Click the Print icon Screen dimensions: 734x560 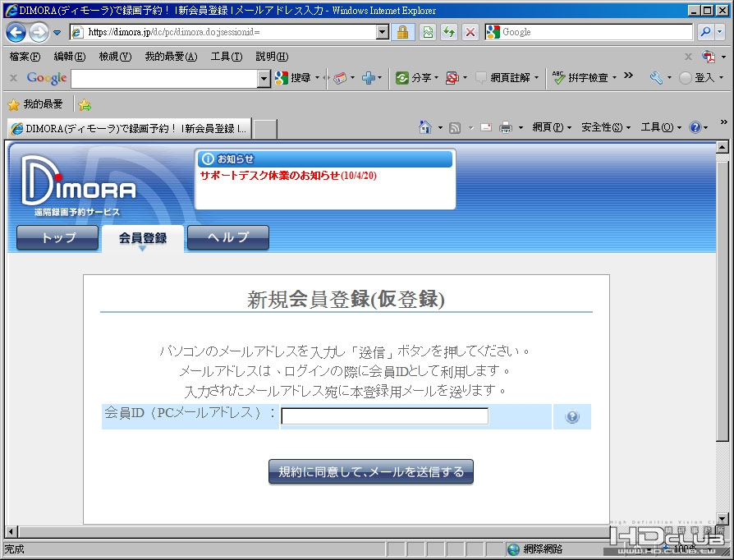pyautogui.click(x=506, y=127)
